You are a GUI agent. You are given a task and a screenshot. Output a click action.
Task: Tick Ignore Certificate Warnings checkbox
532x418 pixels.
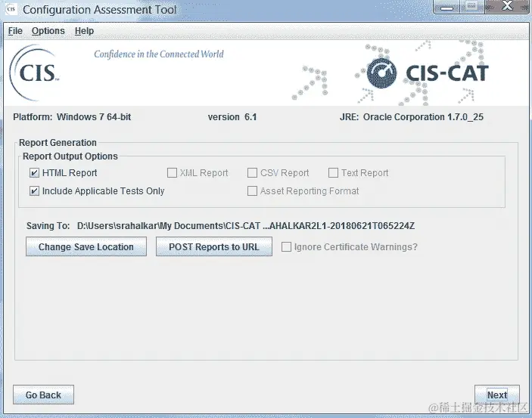point(286,247)
